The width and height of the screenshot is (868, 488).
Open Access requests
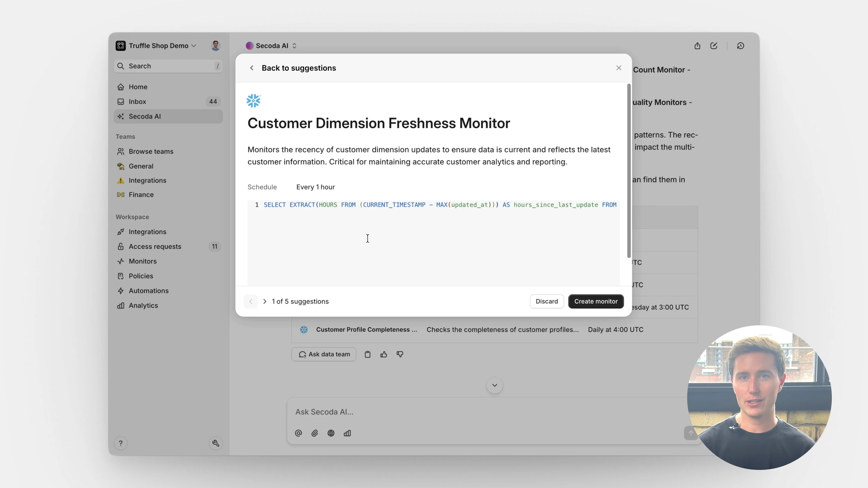[x=168, y=247]
